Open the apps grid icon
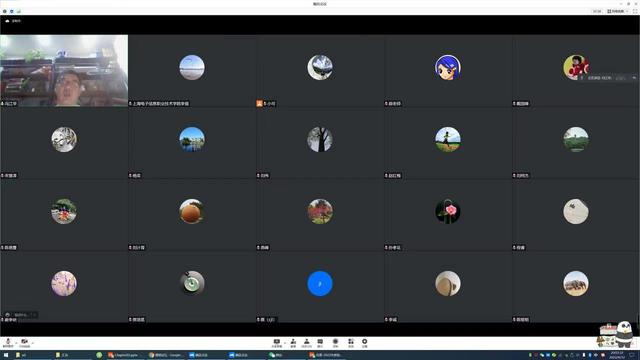The height and width of the screenshot is (360, 640). (351, 343)
